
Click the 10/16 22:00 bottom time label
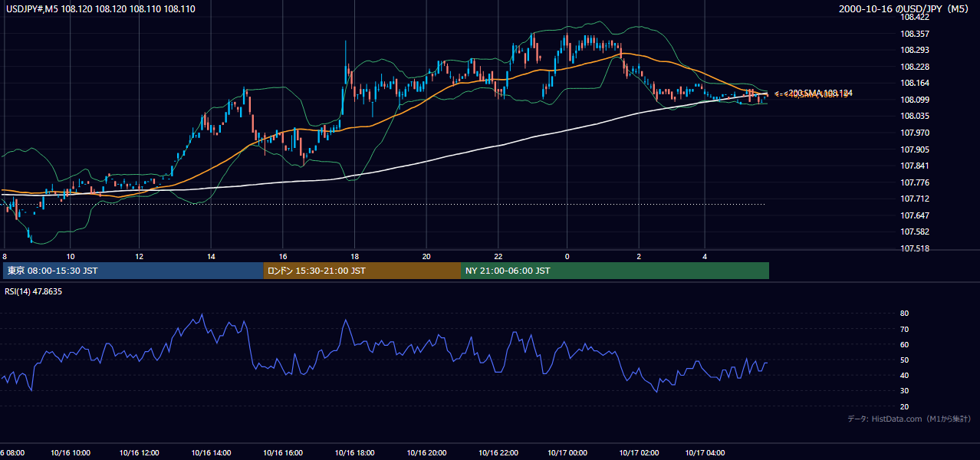click(498, 453)
